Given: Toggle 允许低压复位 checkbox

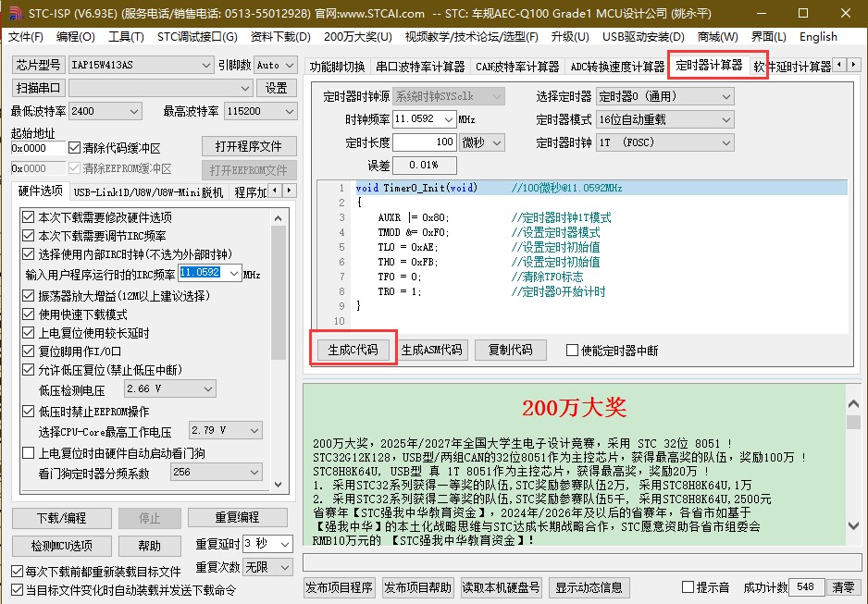Looking at the screenshot, I should (29, 369).
